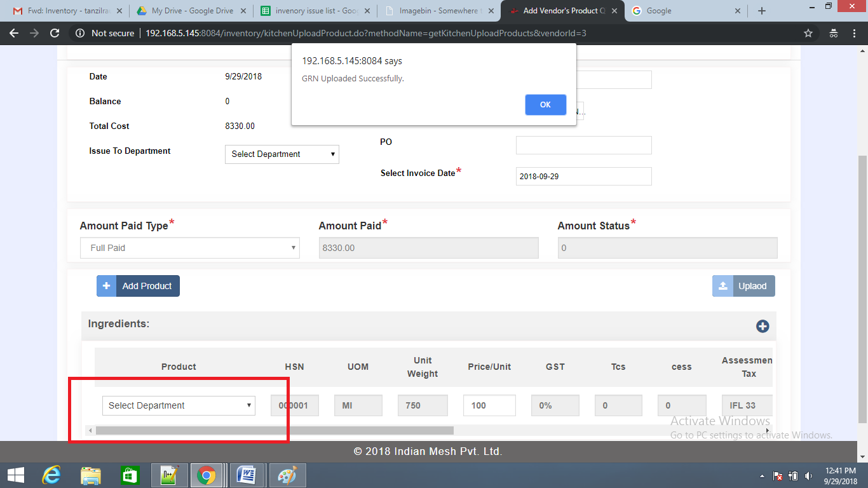Image resolution: width=868 pixels, height=488 pixels.
Task: Click the Amount Status field
Action: tap(668, 248)
